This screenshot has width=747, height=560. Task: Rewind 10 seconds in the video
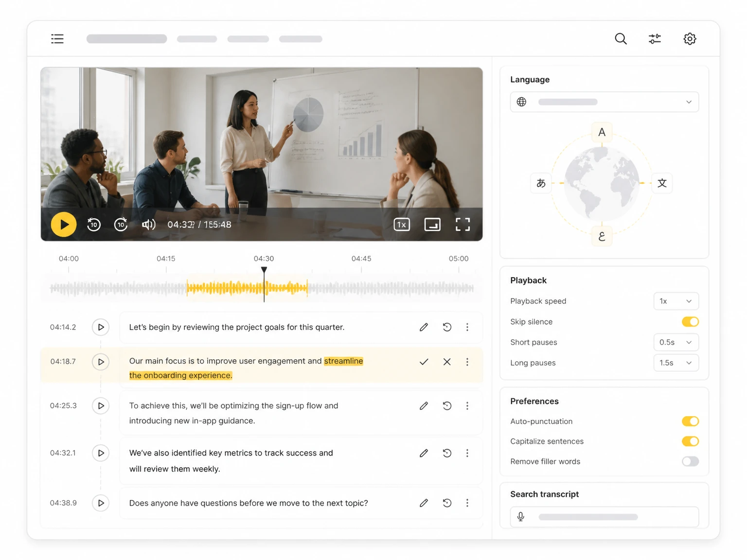(94, 225)
